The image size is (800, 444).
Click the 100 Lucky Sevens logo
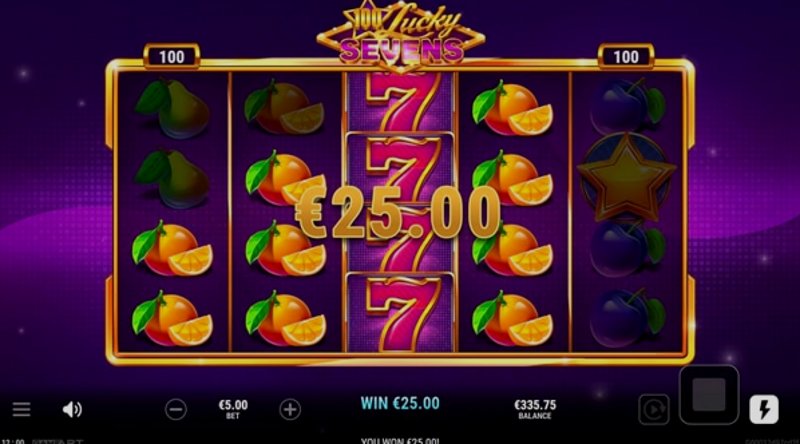401,37
